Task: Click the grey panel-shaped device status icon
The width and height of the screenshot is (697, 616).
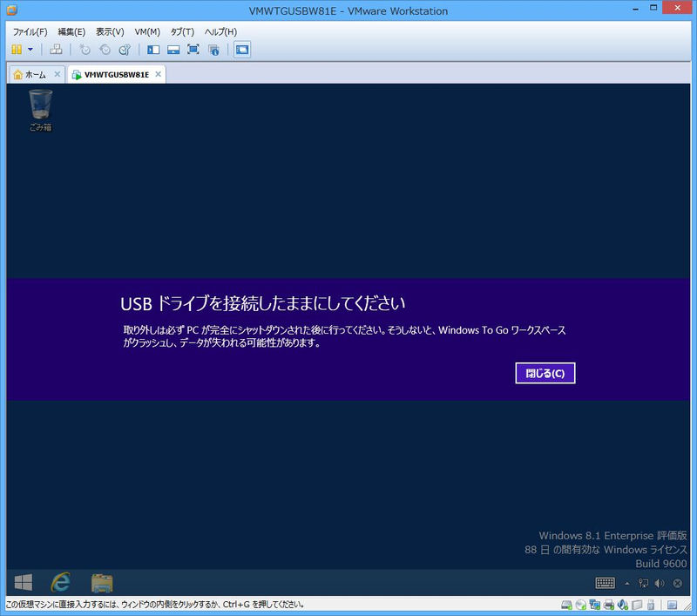Action: coord(637,605)
